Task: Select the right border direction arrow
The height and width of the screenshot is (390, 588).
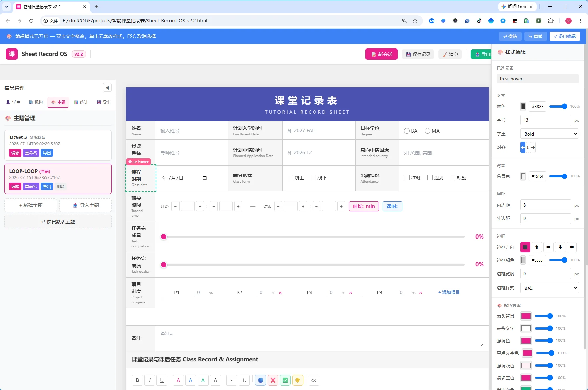Action: coord(548,247)
